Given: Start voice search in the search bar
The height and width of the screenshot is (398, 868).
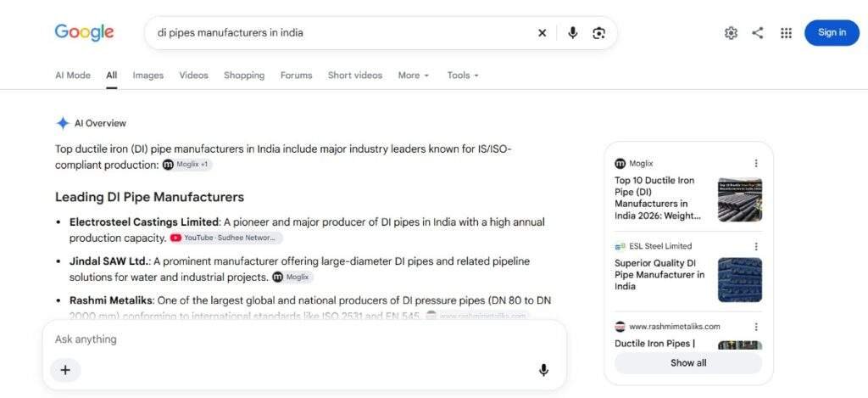Looking at the screenshot, I should coord(573,33).
